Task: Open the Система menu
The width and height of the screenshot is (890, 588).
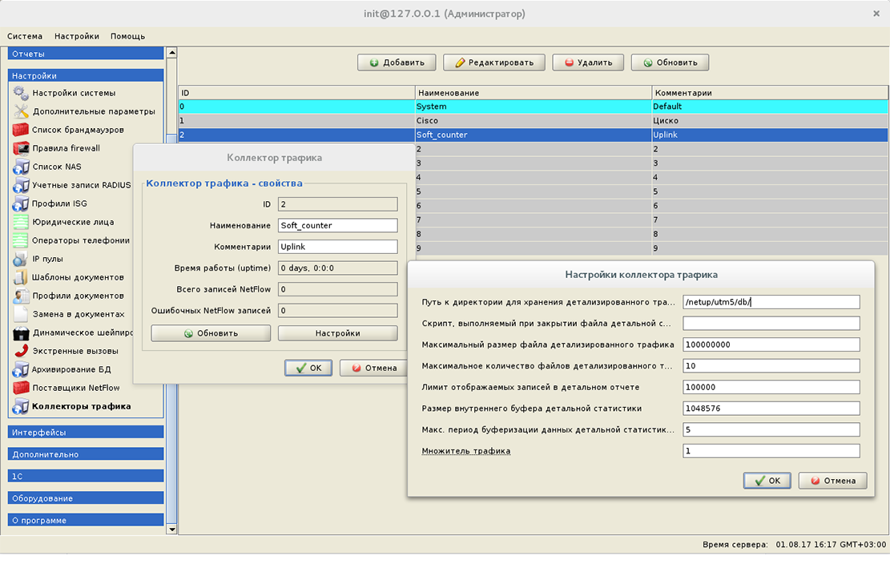Action: (x=24, y=36)
